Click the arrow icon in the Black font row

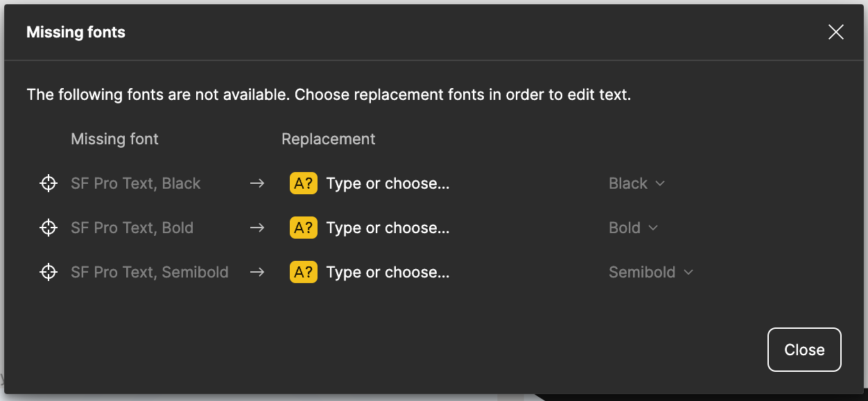click(257, 183)
